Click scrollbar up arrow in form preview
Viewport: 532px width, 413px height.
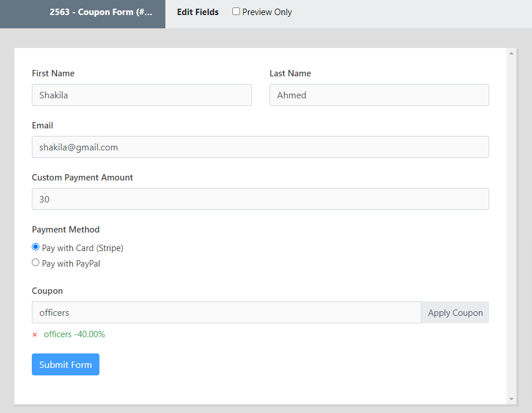[511, 53]
